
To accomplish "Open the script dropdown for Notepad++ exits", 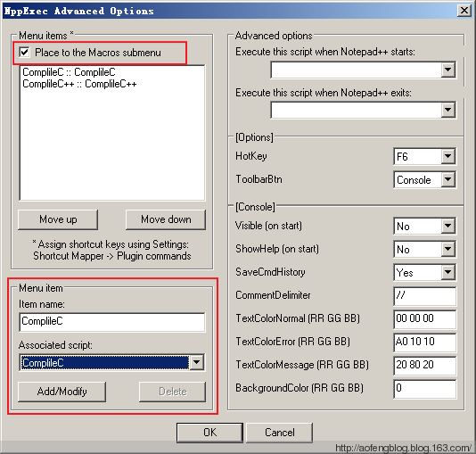I will [364, 110].
